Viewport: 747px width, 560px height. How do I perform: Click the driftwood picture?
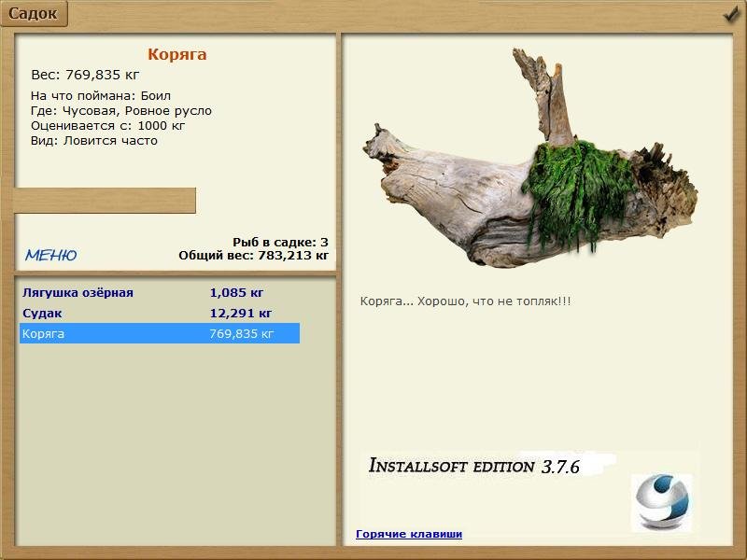[530, 159]
